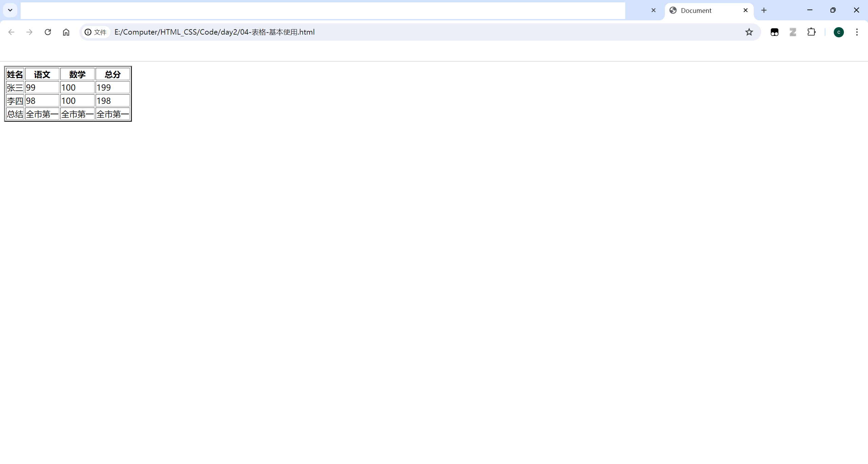Click the 总结 cell
This screenshot has width=868, height=464.
coord(15,114)
